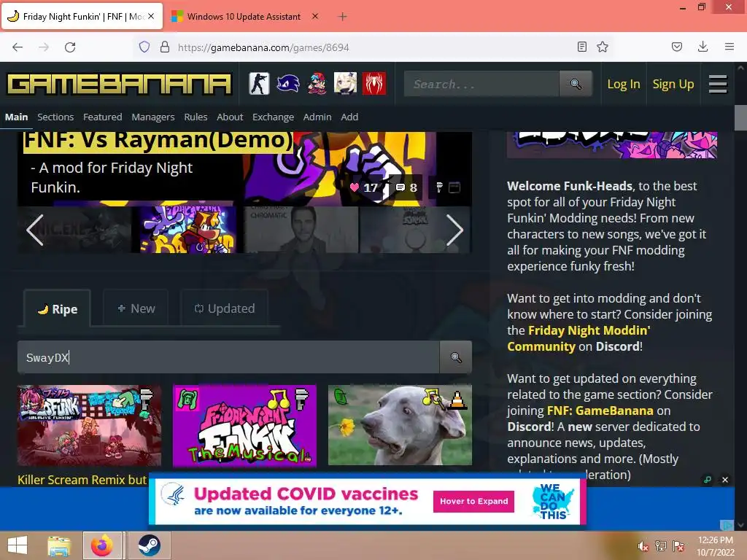This screenshot has height=560, width=747.
Task: Click the page vertical scrollbar thumb
Action: coord(740,117)
